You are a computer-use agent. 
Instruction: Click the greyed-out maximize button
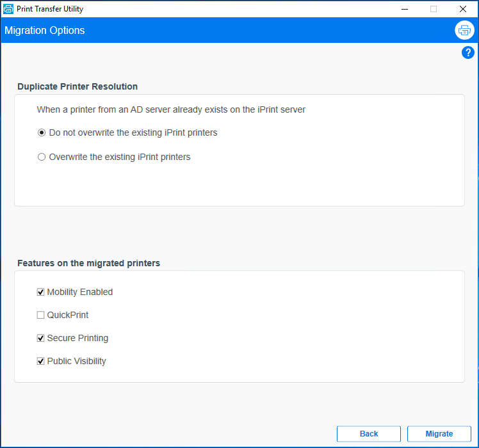pyautogui.click(x=434, y=9)
